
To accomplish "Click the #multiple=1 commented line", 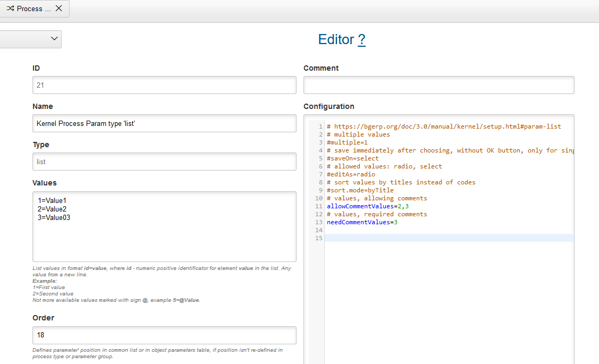I will coord(347,142).
